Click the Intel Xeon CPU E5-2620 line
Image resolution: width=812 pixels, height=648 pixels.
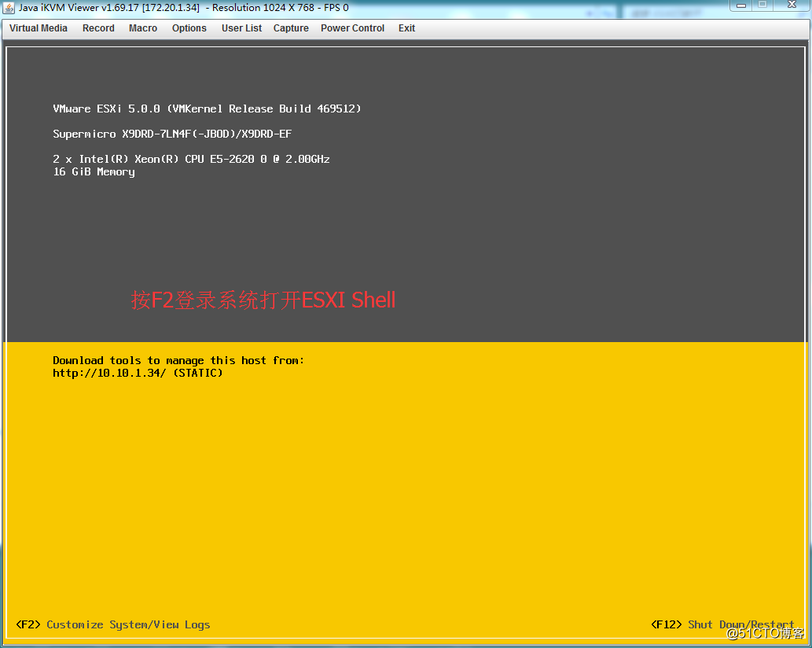(192, 159)
